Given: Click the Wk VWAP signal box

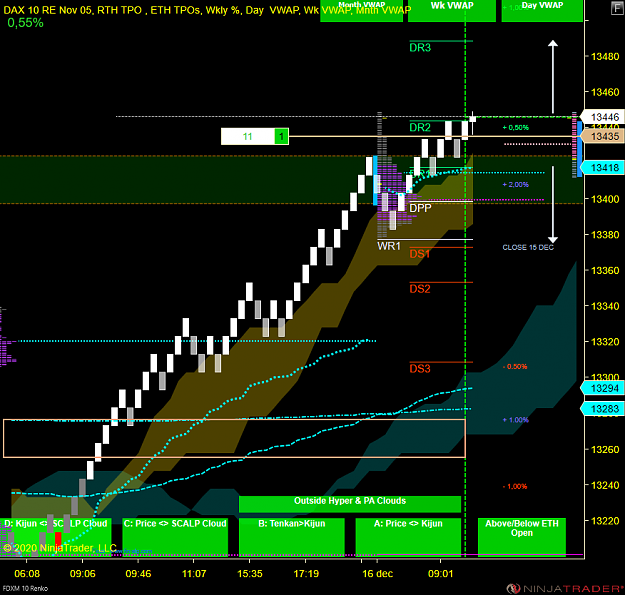Looking at the screenshot, I should [452, 11].
